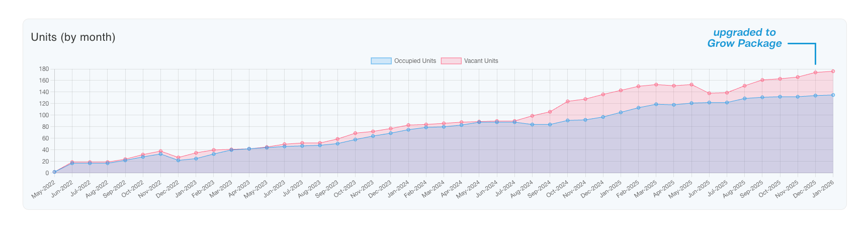The image size is (868, 230).
Task: Click the "Units (by month)" chart title
Action: pyautogui.click(x=73, y=37)
